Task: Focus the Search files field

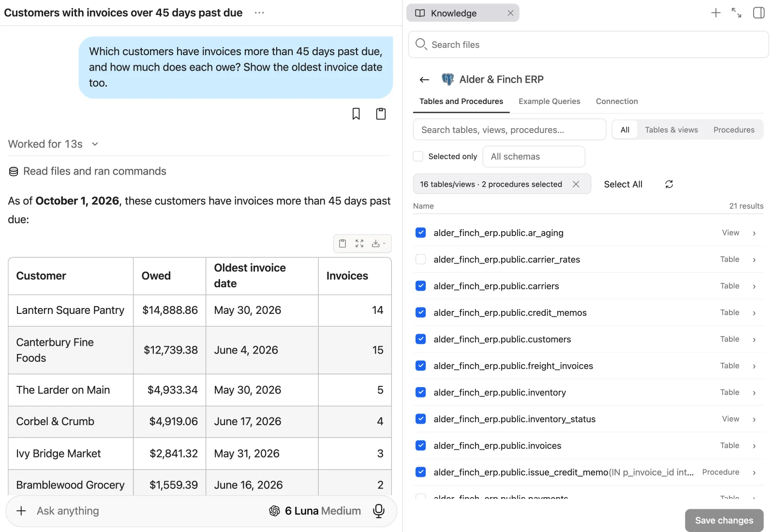Action: [x=588, y=44]
